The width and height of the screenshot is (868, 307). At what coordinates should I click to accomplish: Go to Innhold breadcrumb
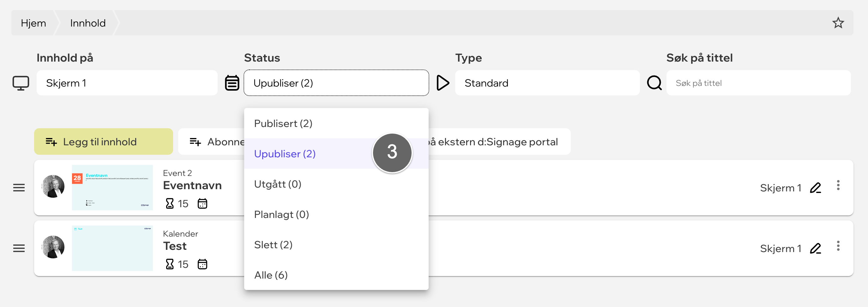(88, 23)
